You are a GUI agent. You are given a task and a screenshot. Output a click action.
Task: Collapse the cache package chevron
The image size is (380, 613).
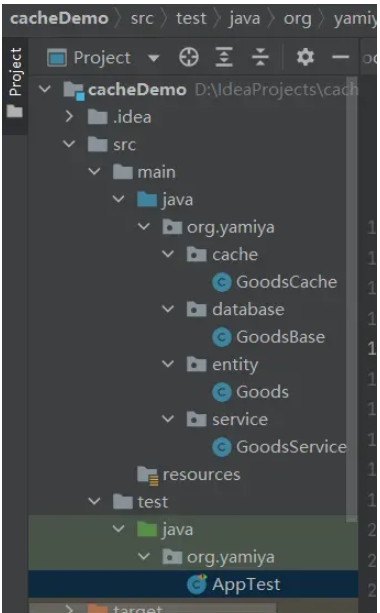[x=168, y=254]
